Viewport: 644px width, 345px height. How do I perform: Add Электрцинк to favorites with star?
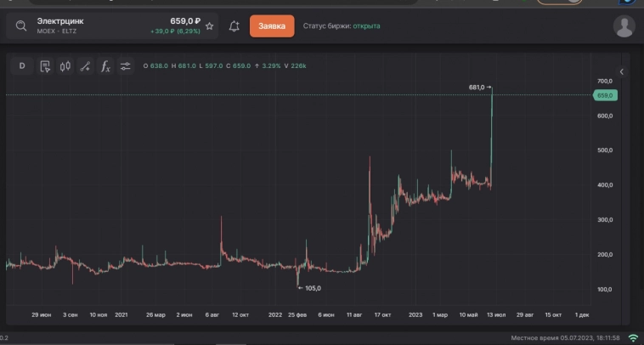click(x=210, y=26)
